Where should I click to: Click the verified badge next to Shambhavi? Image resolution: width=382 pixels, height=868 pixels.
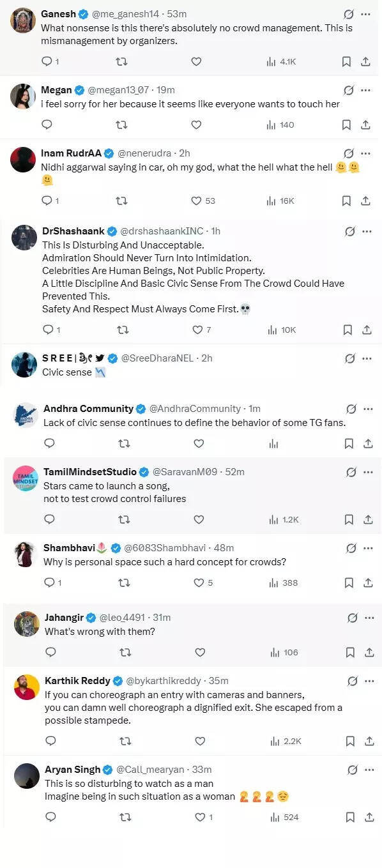tap(115, 547)
